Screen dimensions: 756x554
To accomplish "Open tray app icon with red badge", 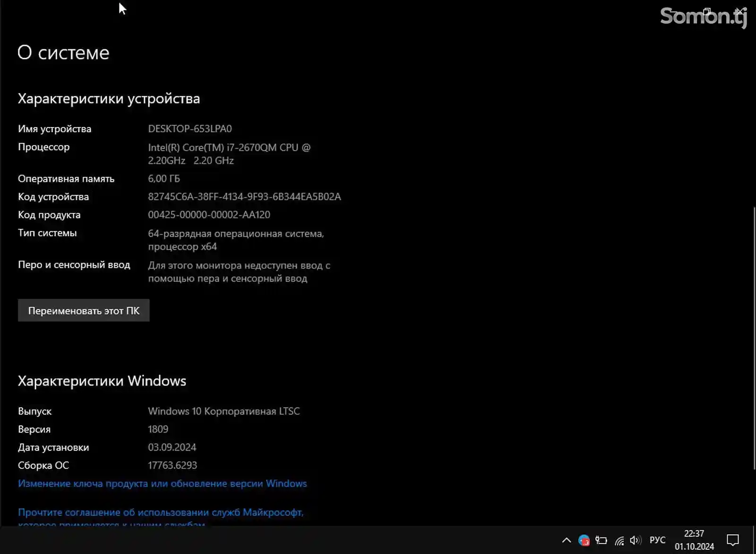I will (584, 540).
